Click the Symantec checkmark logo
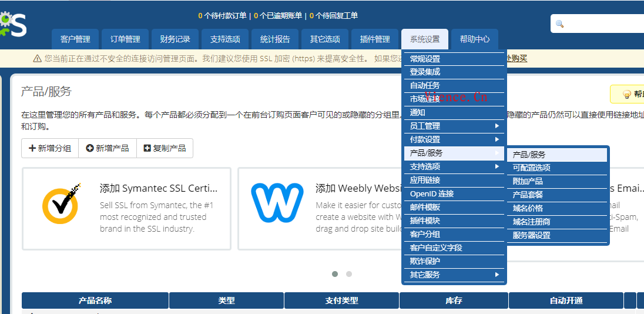 tap(61, 203)
